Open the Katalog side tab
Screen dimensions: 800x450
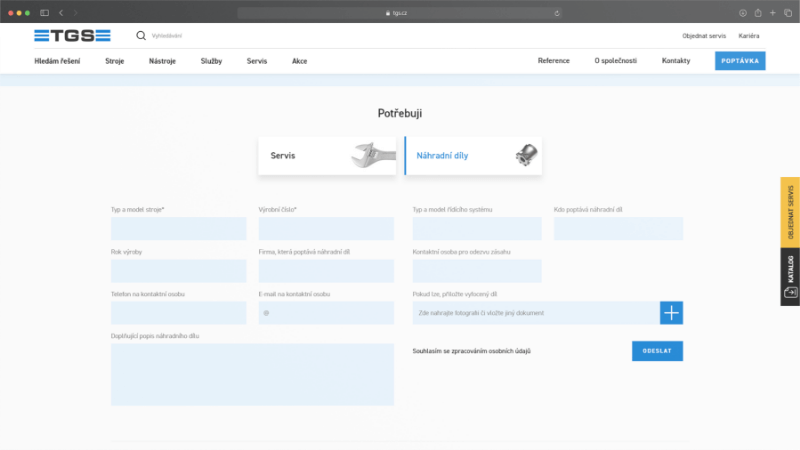[789, 276]
